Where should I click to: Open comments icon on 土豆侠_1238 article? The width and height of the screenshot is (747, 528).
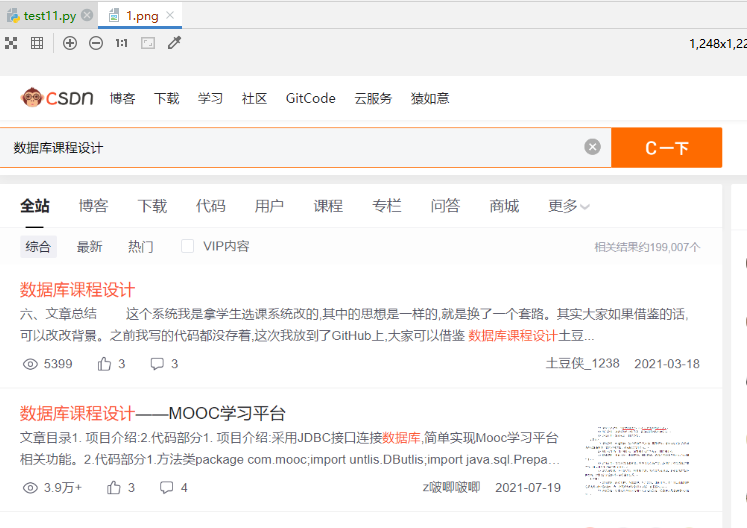coord(157,364)
